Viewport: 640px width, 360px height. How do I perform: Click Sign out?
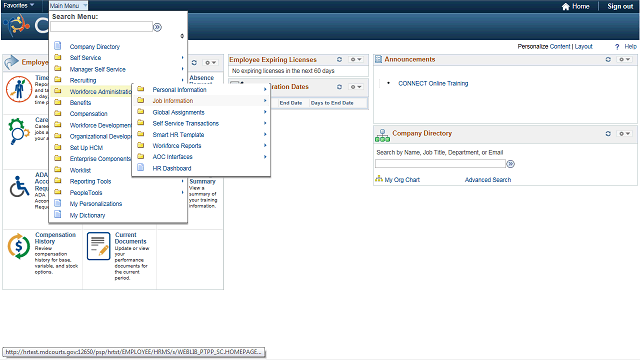[x=620, y=6]
